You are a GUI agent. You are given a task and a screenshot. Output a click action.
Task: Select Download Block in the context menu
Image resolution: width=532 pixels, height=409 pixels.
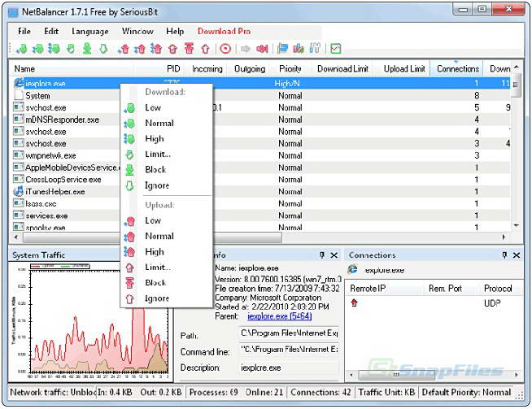tap(155, 169)
